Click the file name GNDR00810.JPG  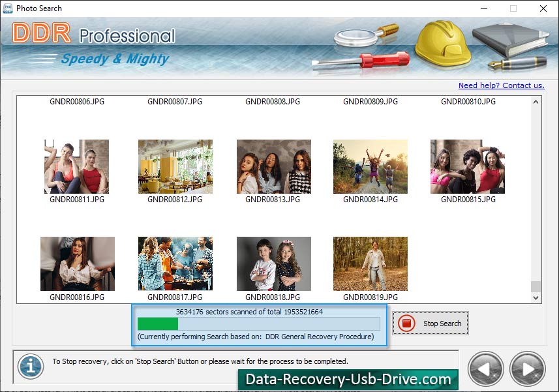(468, 102)
